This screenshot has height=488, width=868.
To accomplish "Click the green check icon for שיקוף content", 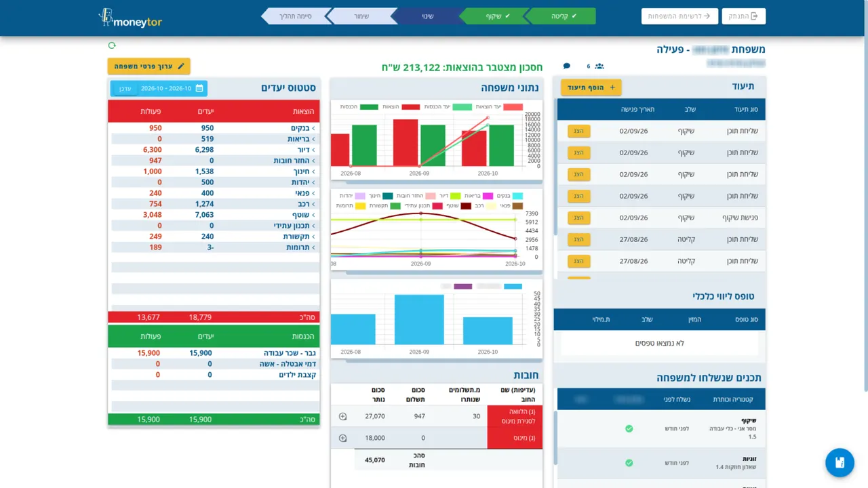I will (x=629, y=428).
